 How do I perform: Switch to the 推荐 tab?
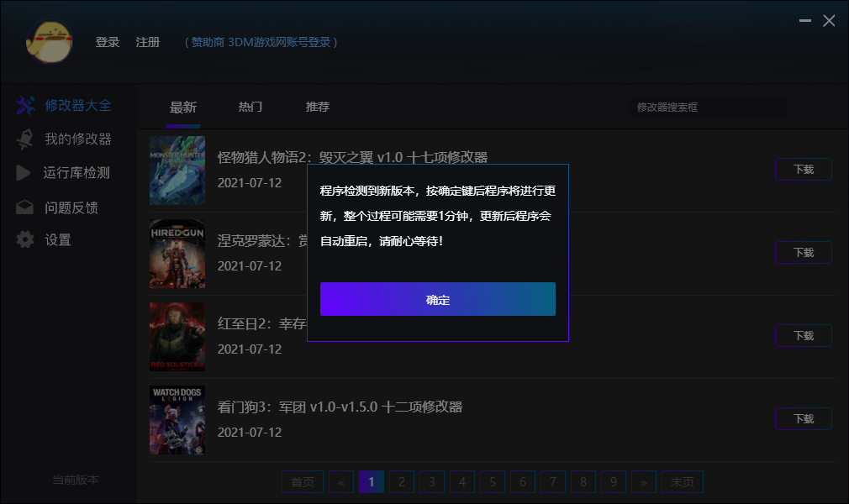tap(317, 107)
